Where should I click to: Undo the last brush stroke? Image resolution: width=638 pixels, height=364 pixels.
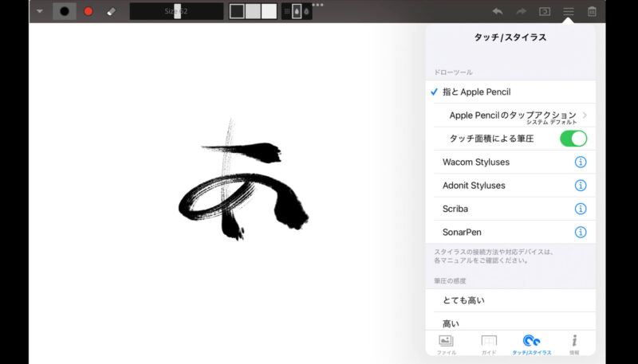pyautogui.click(x=497, y=11)
